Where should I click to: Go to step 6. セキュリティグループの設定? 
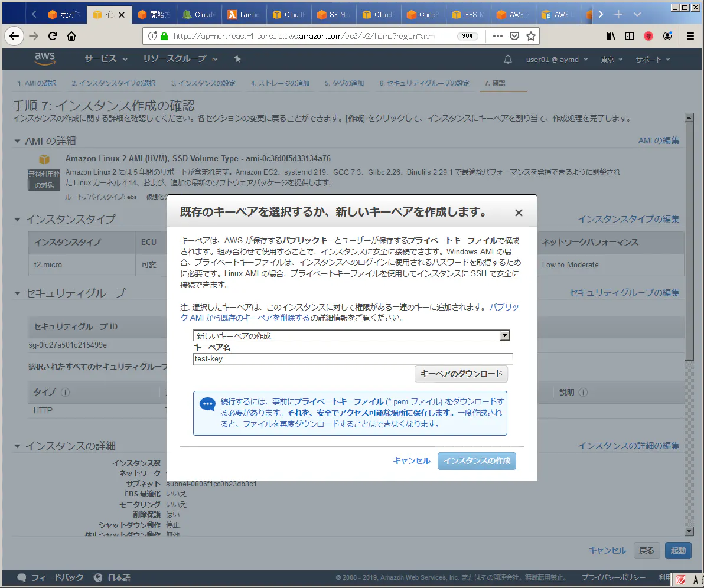424,83
